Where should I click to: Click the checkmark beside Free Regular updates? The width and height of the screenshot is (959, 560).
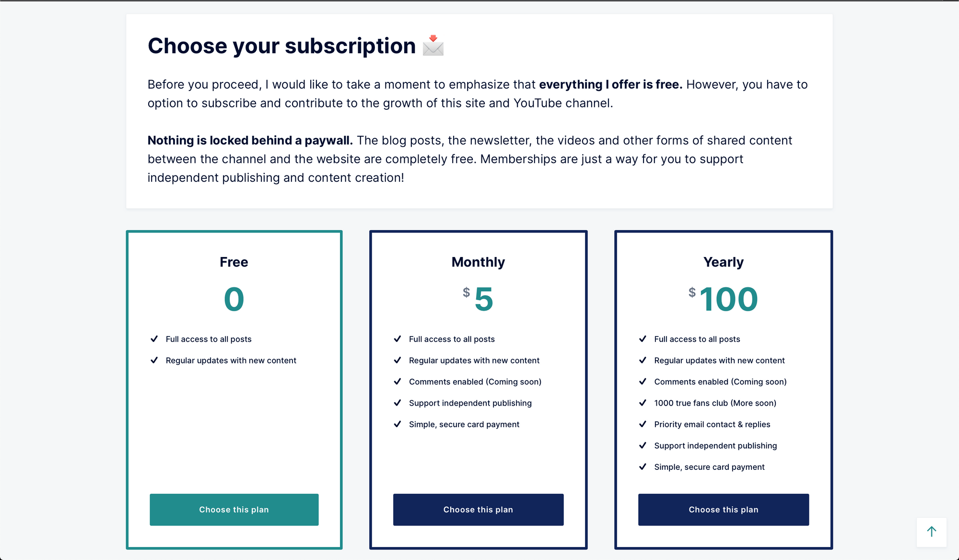point(154,360)
